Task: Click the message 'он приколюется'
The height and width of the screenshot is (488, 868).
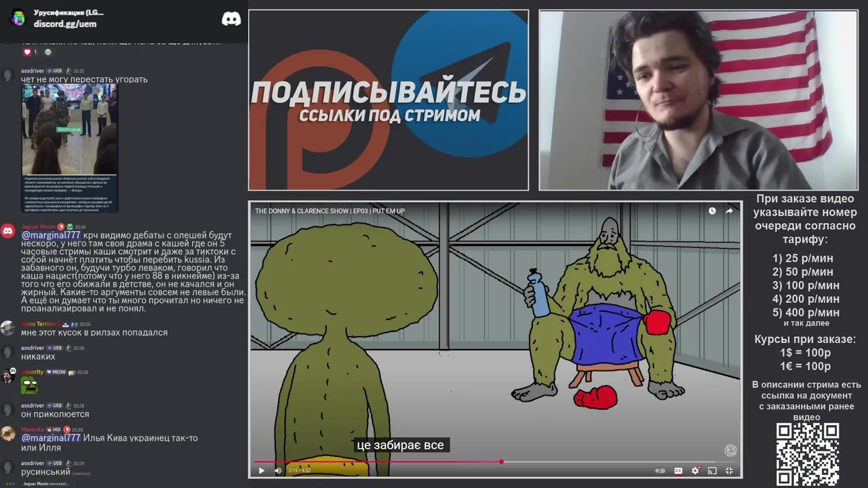Action: pyautogui.click(x=55, y=414)
